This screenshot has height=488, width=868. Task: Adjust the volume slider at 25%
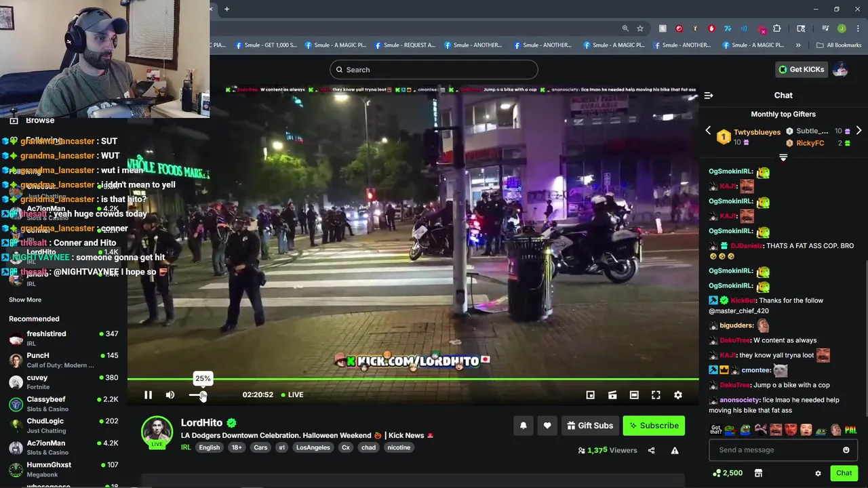[x=203, y=395]
